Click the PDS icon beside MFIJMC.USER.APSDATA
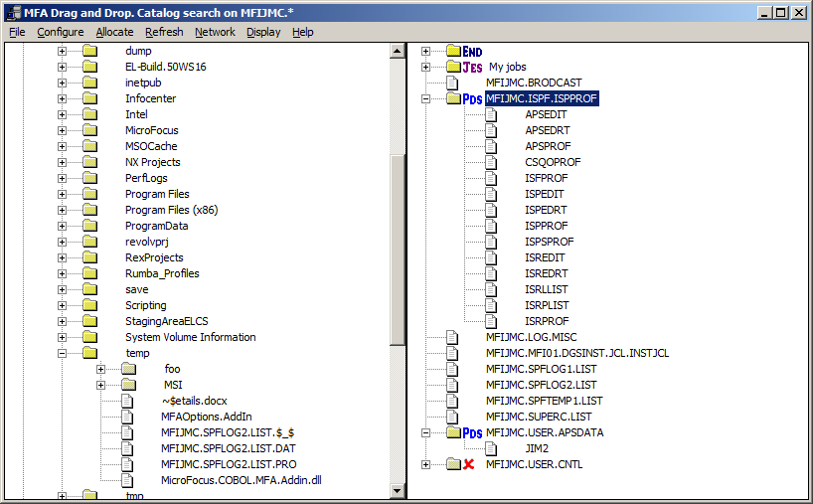813x504 pixels. 472,433
